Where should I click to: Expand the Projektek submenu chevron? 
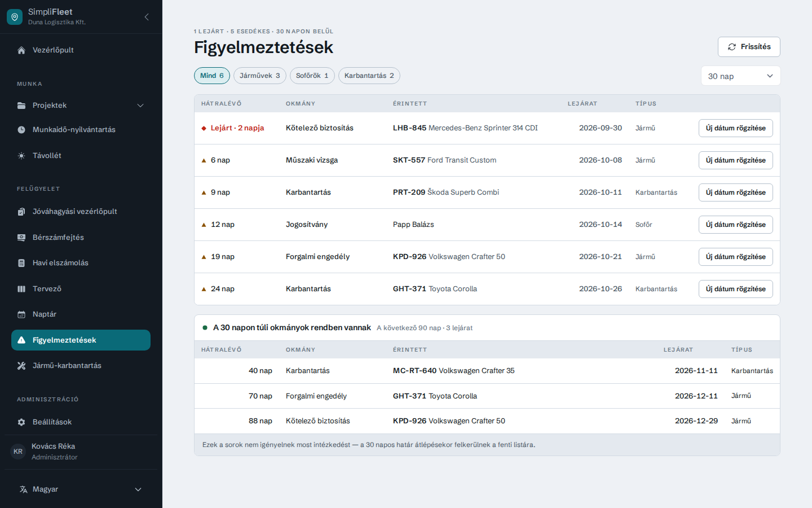(x=140, y=106)
